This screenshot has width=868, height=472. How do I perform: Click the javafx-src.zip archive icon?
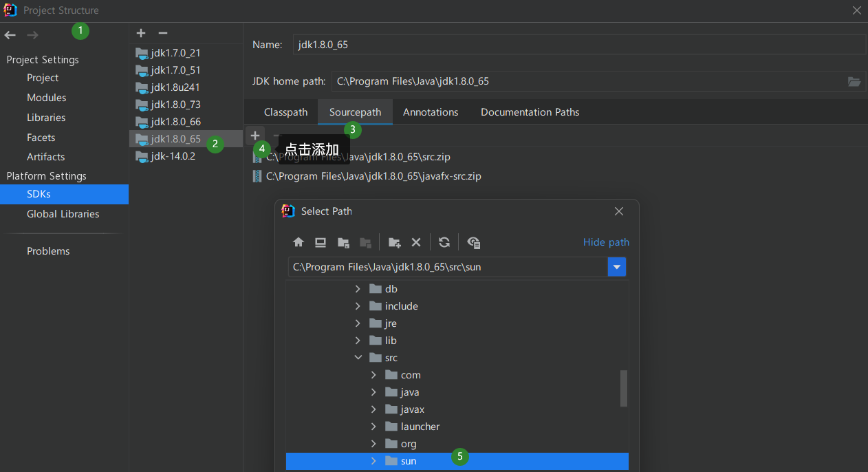coord(257,176)
